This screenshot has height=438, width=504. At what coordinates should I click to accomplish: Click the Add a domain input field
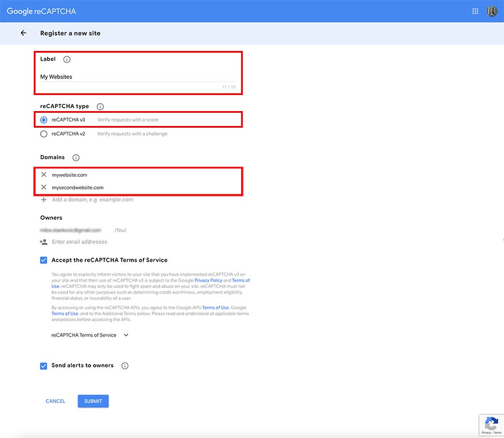93,200
